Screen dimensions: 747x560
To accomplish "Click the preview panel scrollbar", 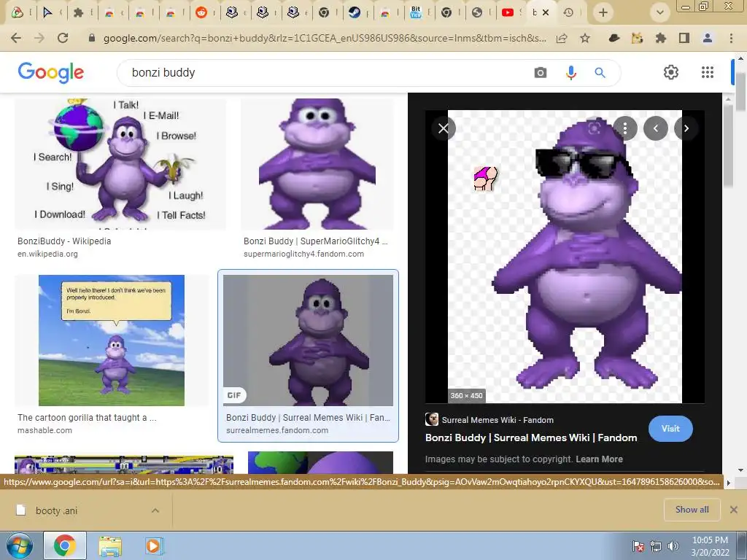I will coord(727,146).
